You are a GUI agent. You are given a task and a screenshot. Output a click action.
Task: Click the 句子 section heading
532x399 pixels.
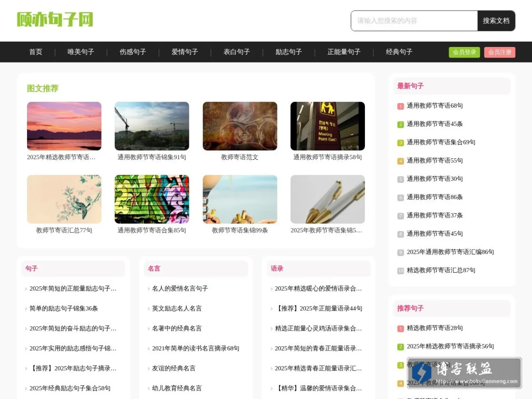click(x=31, y=269)
